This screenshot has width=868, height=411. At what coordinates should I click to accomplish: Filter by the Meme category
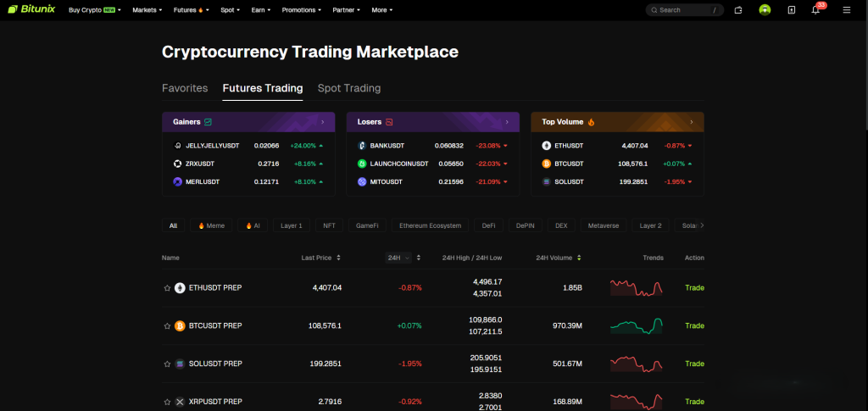pyautogui.click(x=211, y=226)
